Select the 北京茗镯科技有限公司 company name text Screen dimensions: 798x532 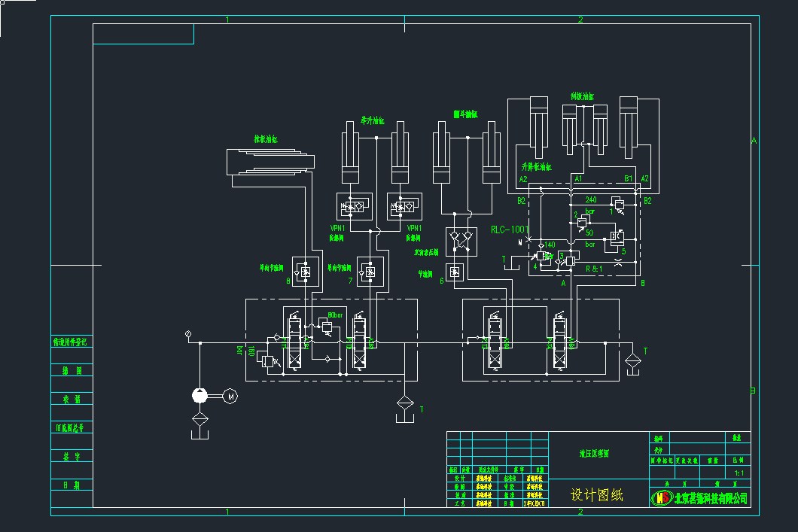(711, 498)
